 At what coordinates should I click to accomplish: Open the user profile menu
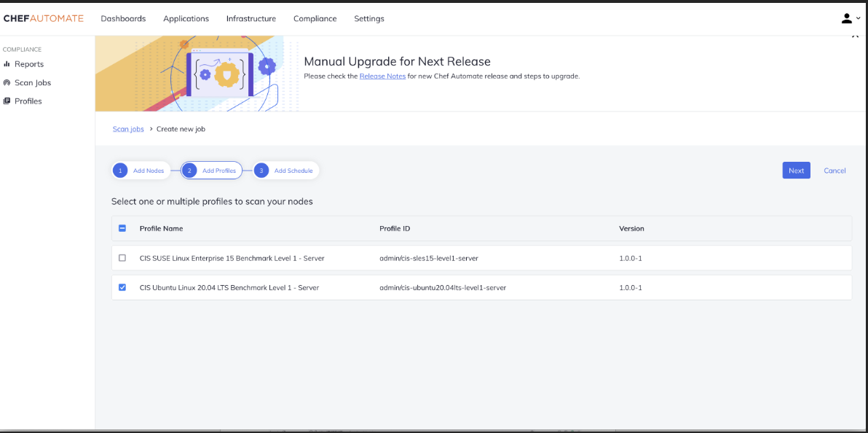pyautogui.click(x=849, y=18)
